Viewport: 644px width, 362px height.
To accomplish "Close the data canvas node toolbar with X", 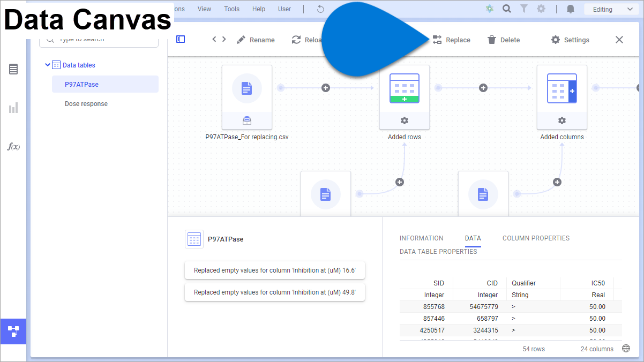I will (619, 40).
